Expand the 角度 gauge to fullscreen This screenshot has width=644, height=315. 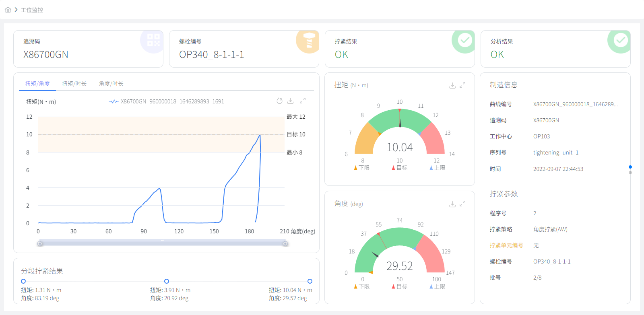(x=462, y=204)
